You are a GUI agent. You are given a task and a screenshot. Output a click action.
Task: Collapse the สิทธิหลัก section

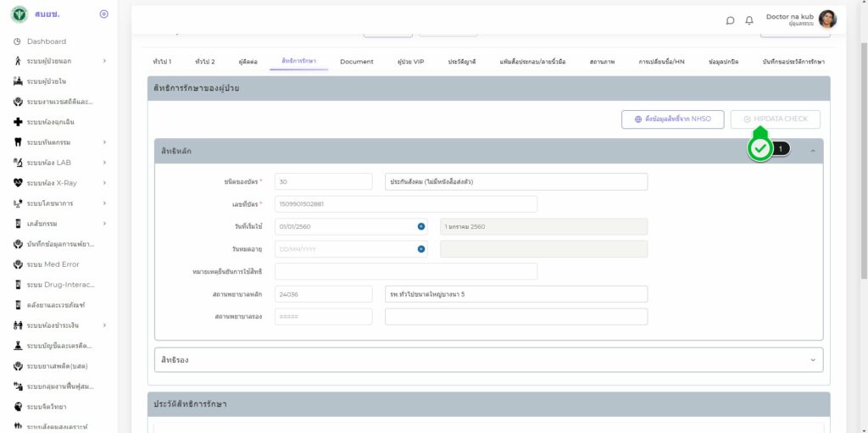pos(813,151)
